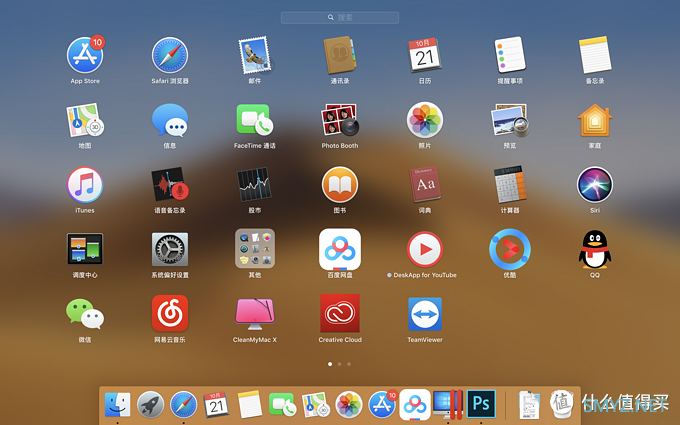Image resolution: width=680 pixels, height=425 pixels.
Task: Open 调度中心 Mission Control
Action: (x=85, y=249)
